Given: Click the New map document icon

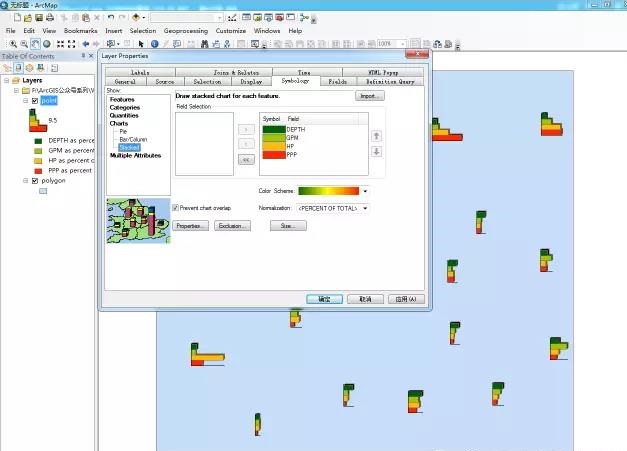Looking at the screenshot, I should click(17, 18).
